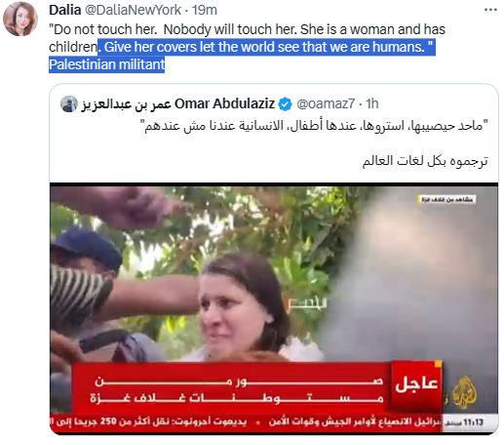Open the embedded video thumbnail
Image resolution: width=504 pixels, height=445 pixels.
click(274, 308)
